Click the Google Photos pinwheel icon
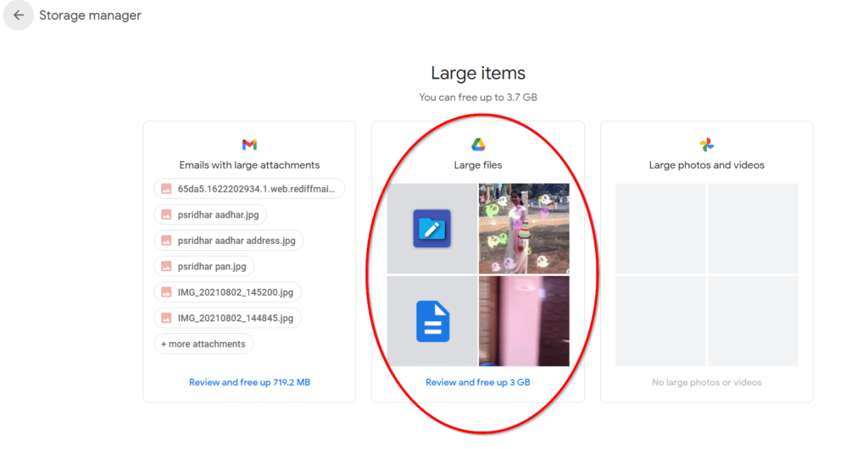 tap(706, 145)
